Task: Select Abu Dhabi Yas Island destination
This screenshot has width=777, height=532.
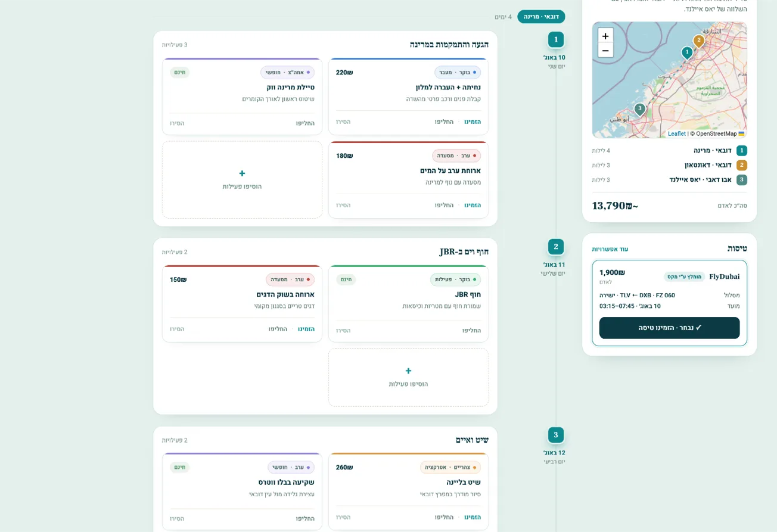Action: click(669, 180)
